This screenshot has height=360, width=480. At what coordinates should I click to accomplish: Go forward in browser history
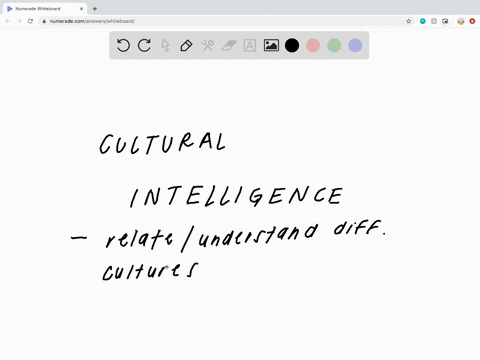click(x=19, y=21)
